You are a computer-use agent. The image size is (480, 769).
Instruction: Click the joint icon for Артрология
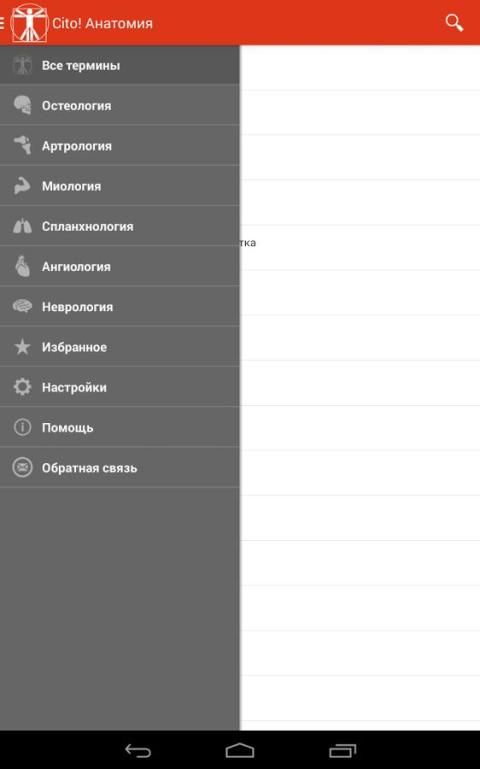tap(22, 146)
